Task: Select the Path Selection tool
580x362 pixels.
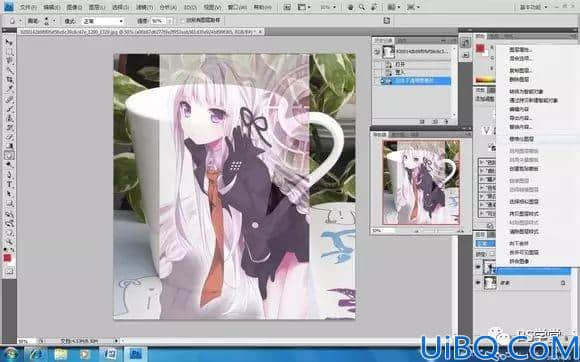Action: pos(9,193)
